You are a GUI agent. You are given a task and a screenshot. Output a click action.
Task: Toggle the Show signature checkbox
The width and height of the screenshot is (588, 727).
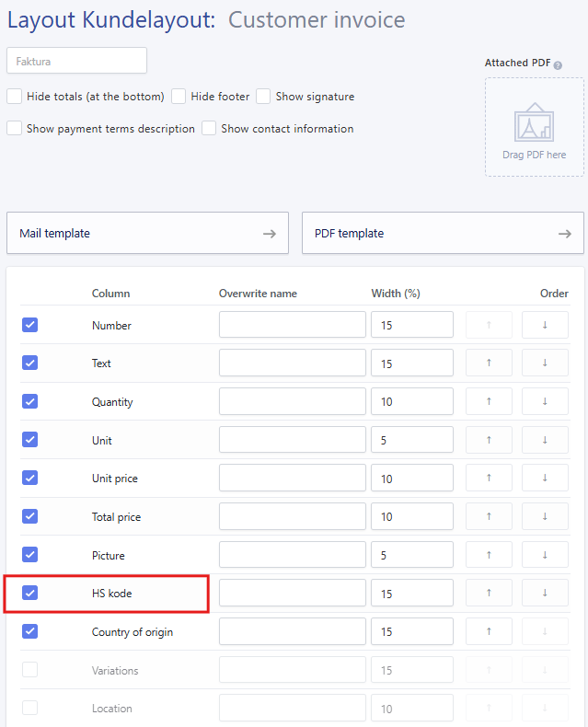(264, 97)
